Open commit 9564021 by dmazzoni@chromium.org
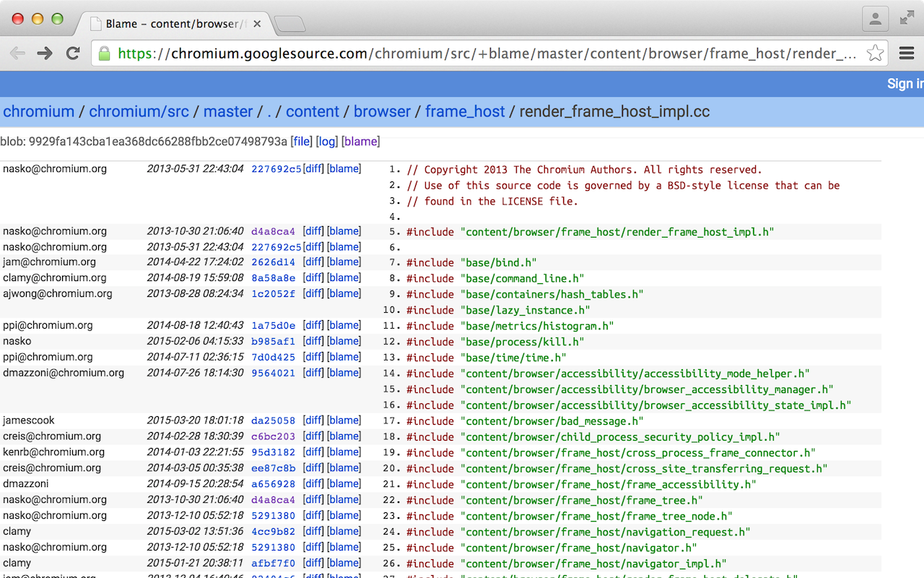This screenshot has width=924, height=578. tap(273, 374)
